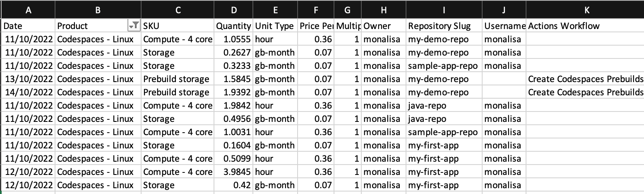The height and width of the screenshot is (194, 644).
Task: Click quantity cell with value 1.5845
Action: click(233, 79)
